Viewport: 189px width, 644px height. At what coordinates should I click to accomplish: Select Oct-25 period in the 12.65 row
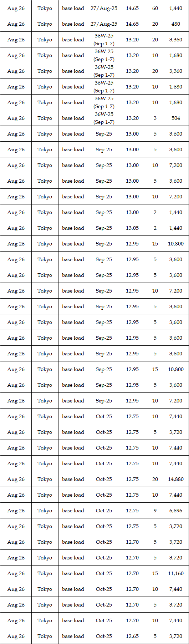104,636
